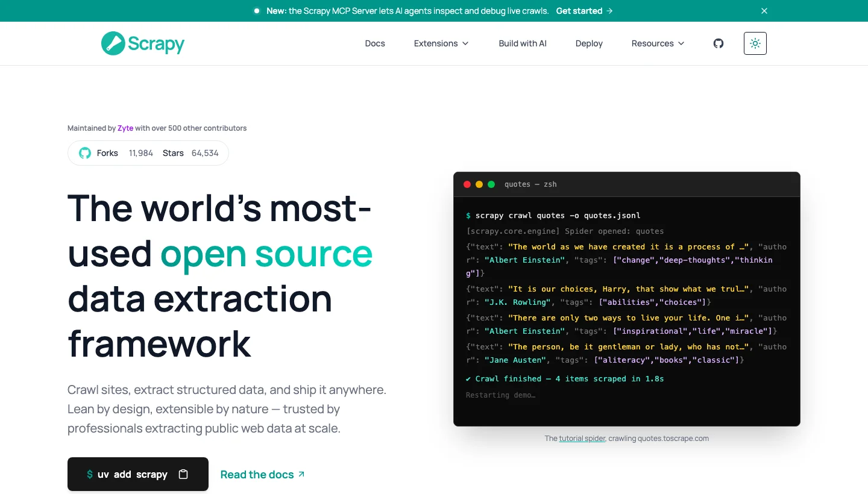This screenshot has height=494, width=868.
Task: Click the J.K. Rowling author value
Action: coord(518,302)
